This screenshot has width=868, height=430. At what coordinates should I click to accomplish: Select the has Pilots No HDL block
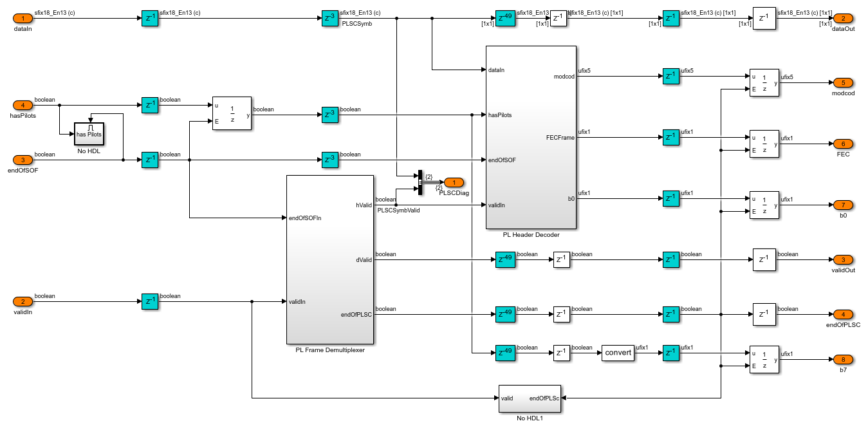click(89, 133)
